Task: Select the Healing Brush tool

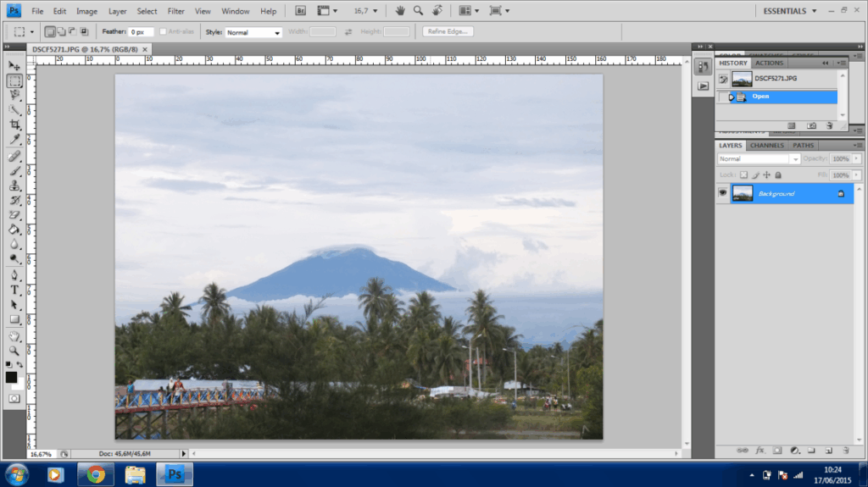Action: pos(14,157)
